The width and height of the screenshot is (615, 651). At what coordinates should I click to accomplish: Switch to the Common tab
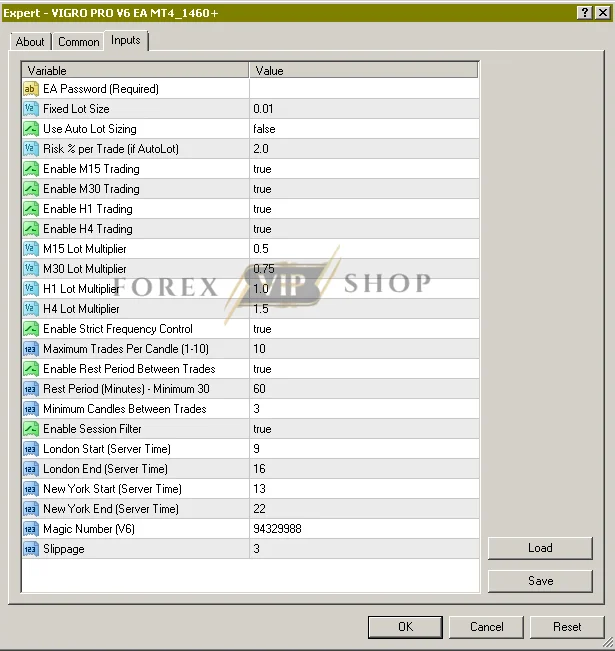[78, 42]
